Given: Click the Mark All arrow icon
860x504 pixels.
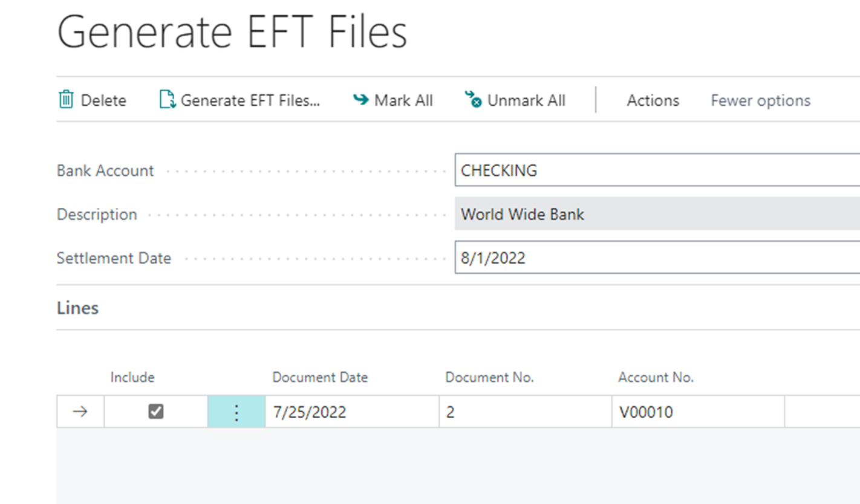Looking at the screenshot, I should click(360, 100).
